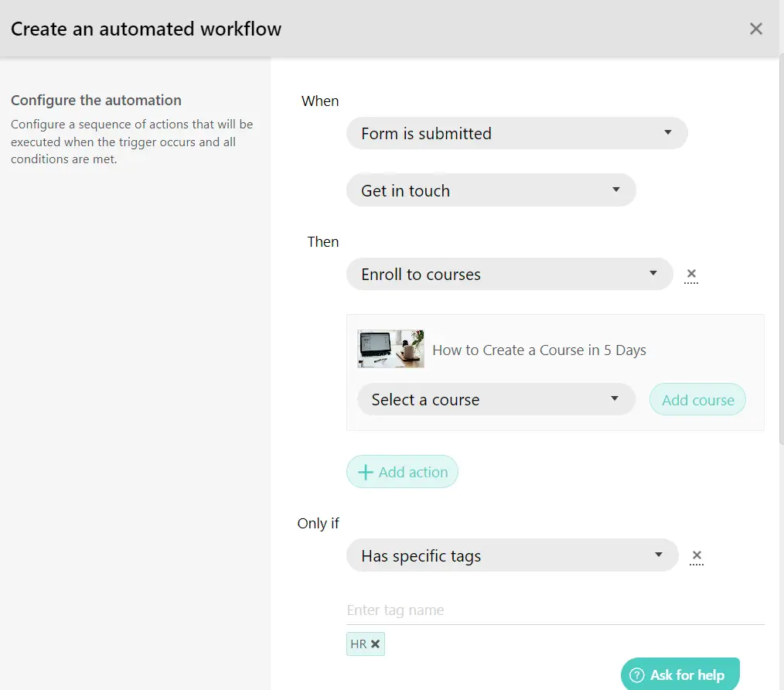Expand the "Get in touch" form selector
This screenshot has width=784, height=690.
pyautogui.click(x=490, y=190)
